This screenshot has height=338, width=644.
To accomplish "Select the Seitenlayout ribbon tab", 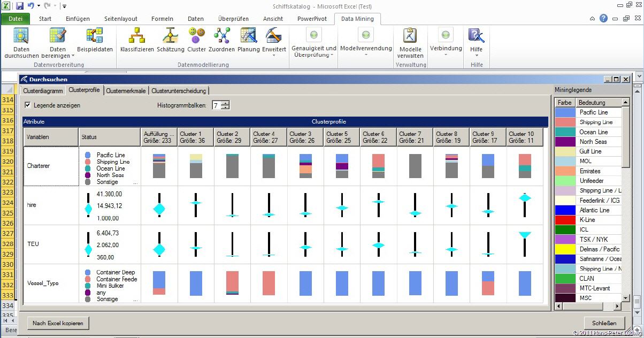I will point(120,19).
